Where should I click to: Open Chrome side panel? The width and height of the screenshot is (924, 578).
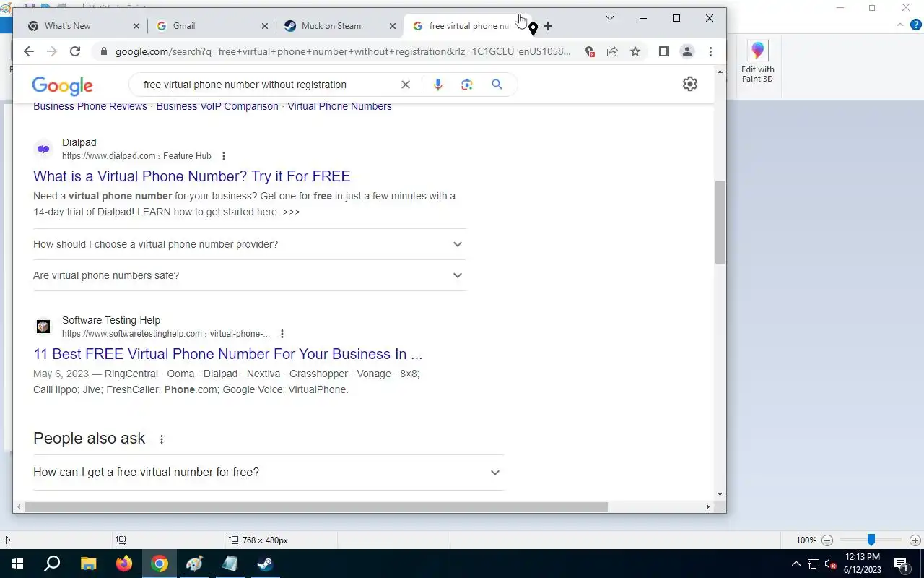tap(664, 51)
